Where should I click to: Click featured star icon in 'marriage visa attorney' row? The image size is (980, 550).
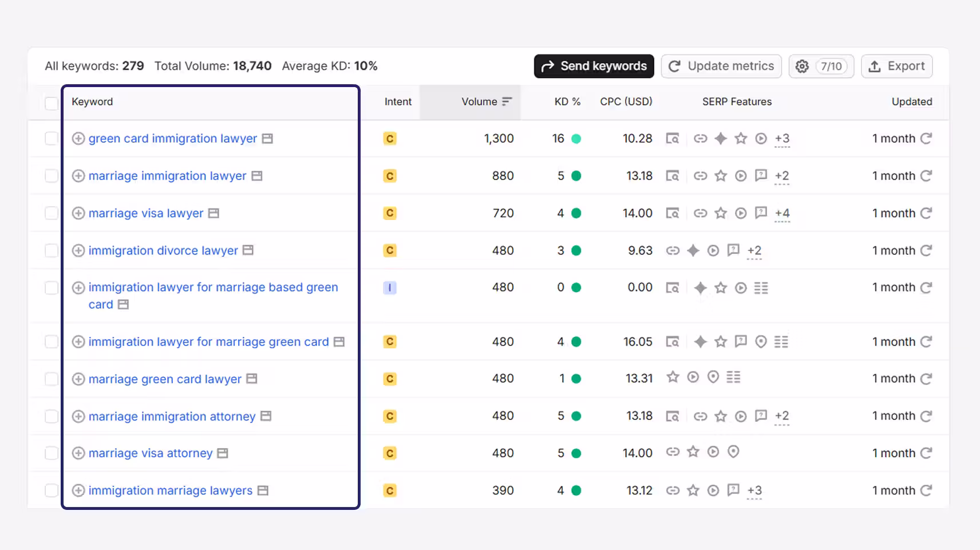coord(693,452)
